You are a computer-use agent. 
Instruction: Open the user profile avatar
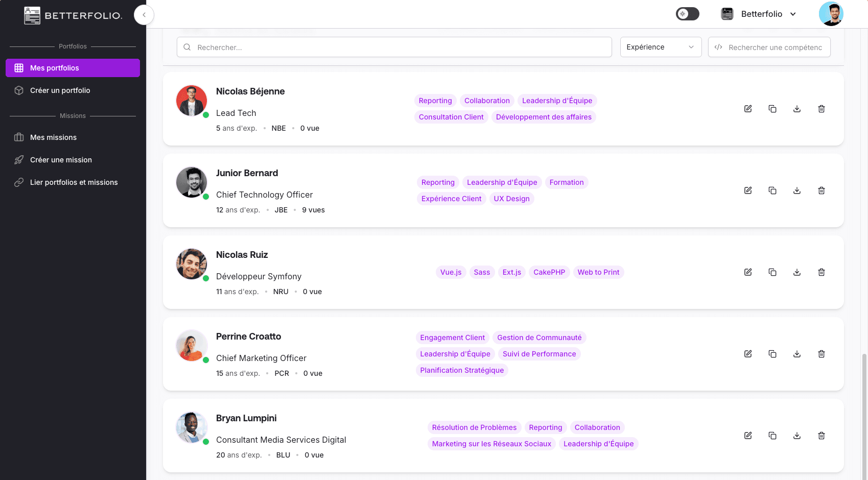pos(831,14)
